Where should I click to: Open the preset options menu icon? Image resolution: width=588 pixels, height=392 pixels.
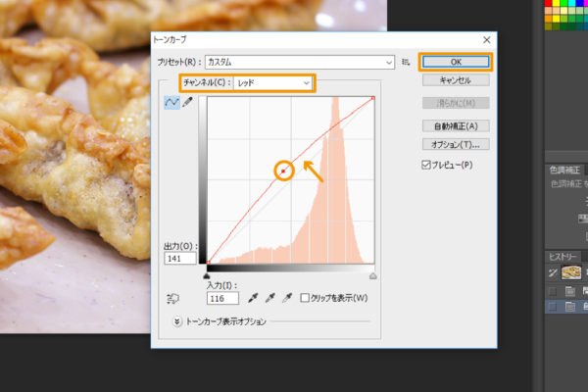tap(405, 62)
